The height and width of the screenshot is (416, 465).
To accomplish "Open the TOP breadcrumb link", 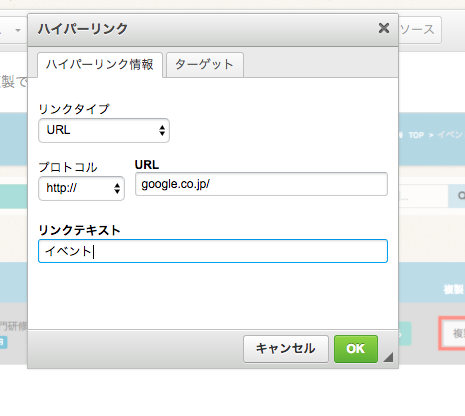I will click(416, 135).
